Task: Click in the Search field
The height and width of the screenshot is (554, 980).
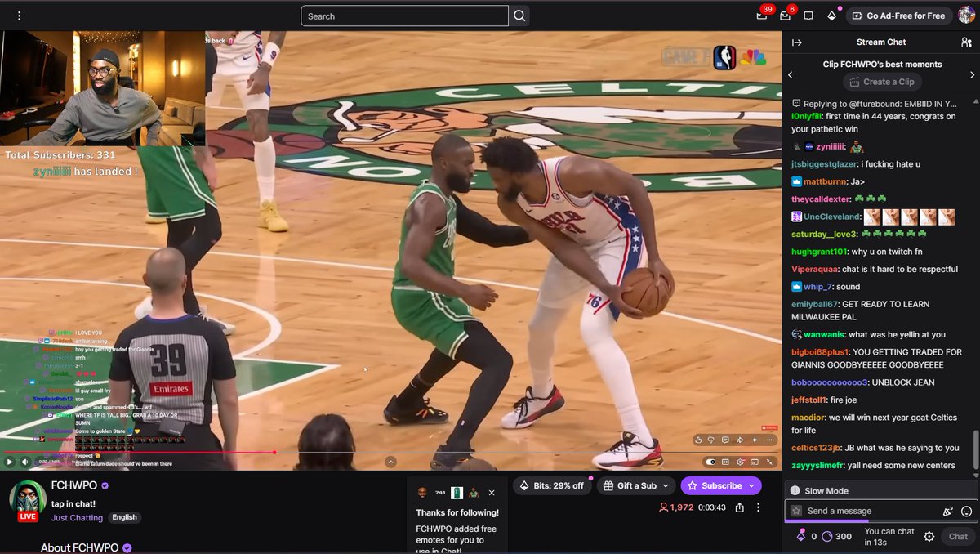Action: [x=405, y=16]
